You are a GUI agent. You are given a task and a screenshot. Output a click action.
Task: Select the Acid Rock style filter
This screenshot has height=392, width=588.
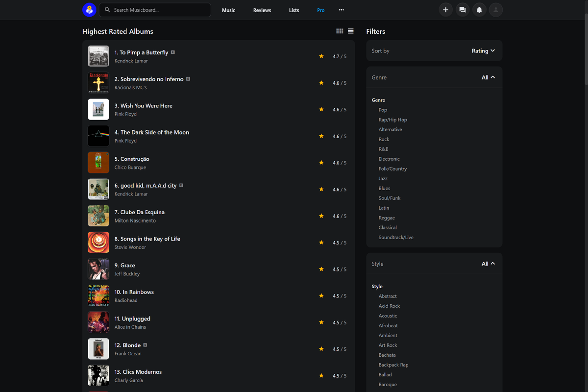click(x=389, y=306)
